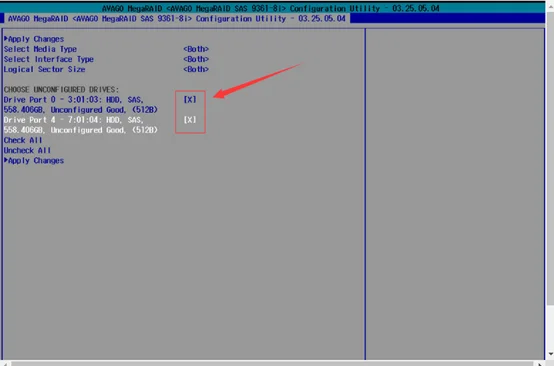The height and width of the screenshot is (366, 554).
Task: Open the Logical Sector Size <Both> value
Action: (196, 69)
